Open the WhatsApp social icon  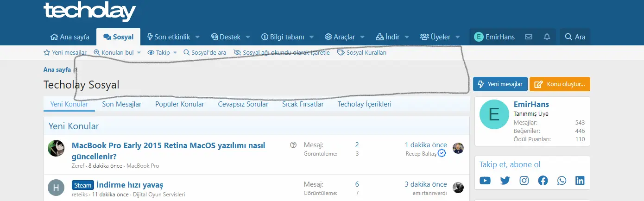pos(562,181)
